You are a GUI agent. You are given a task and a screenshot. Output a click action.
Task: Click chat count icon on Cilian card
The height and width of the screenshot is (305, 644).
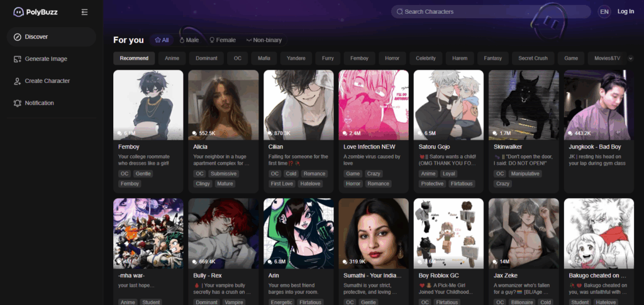[270, 133]
